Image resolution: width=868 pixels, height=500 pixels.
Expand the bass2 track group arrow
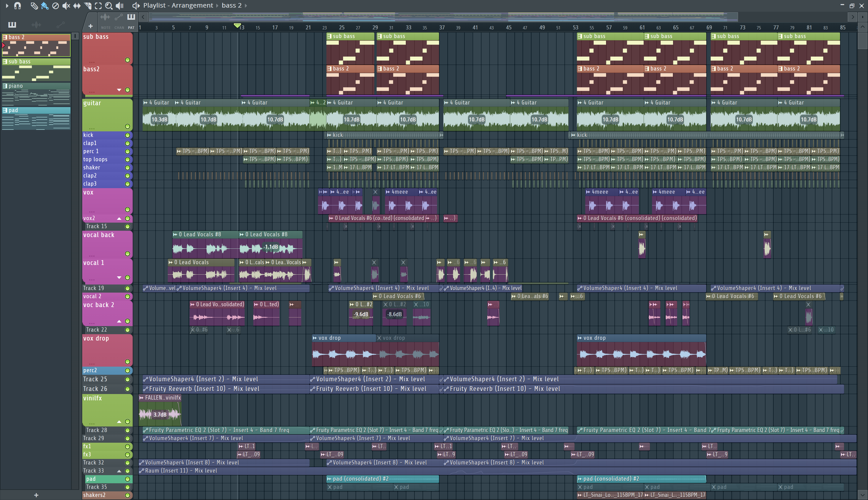tap(119, 90)
